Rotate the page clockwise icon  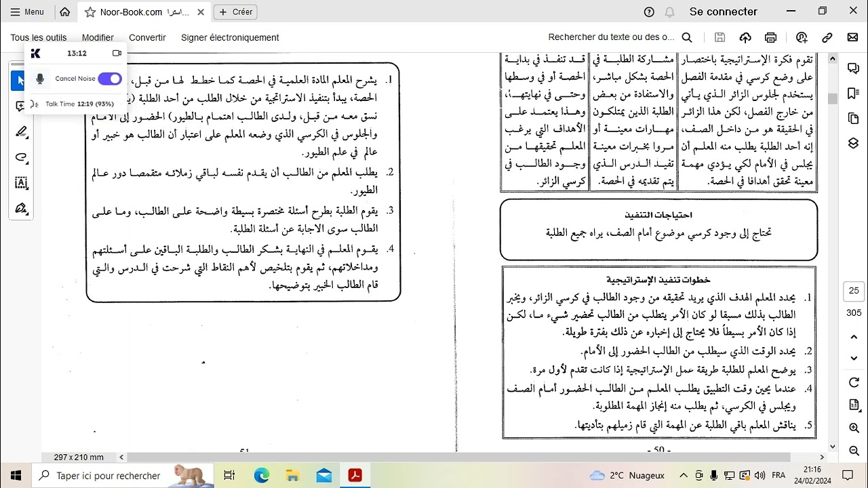tap(854, 383)
